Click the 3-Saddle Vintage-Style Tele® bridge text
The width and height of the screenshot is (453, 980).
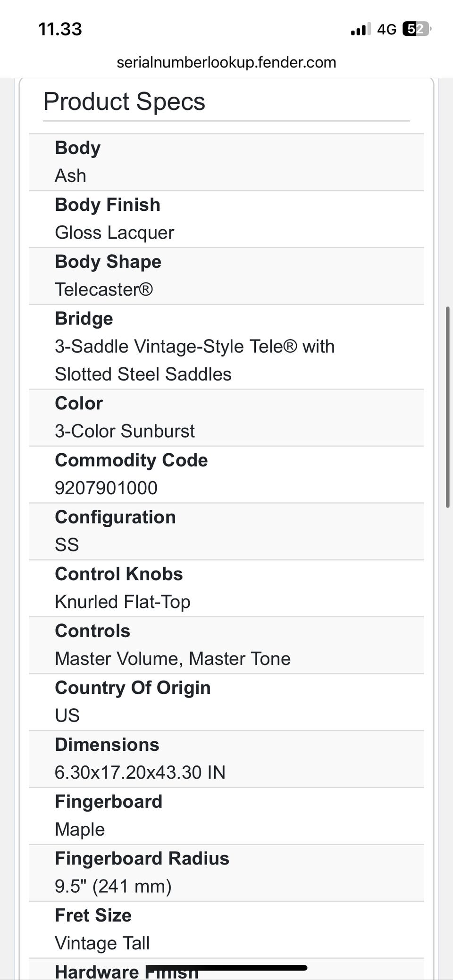(x=194, y=347)
